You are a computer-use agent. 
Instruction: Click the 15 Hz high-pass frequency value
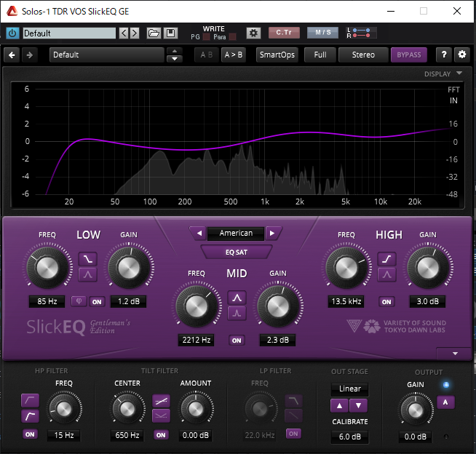[x=64, y=435]
